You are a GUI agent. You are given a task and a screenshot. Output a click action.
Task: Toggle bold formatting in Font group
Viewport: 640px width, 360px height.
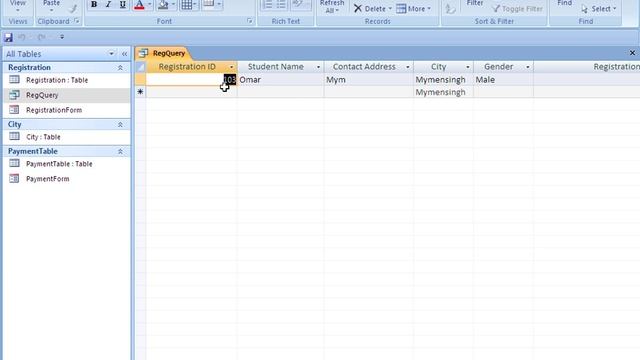click(94, 4)
